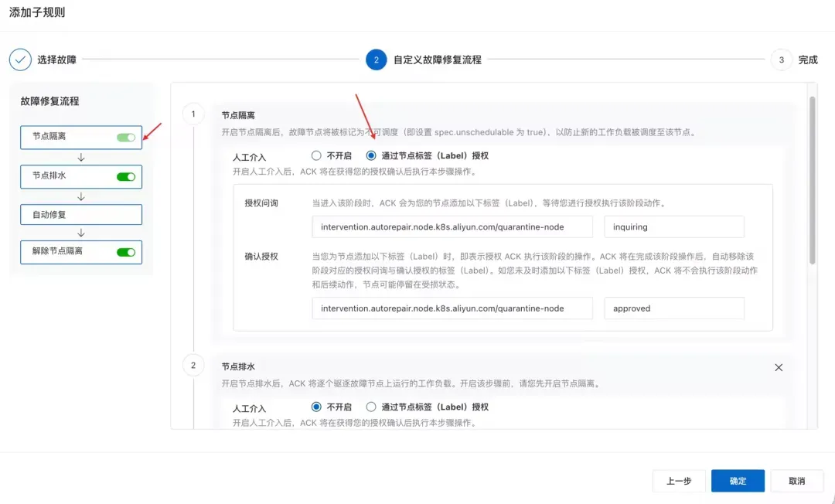Turn off the 节点排水 switch in the flow list
835x504 pixels.
[126, 177]
